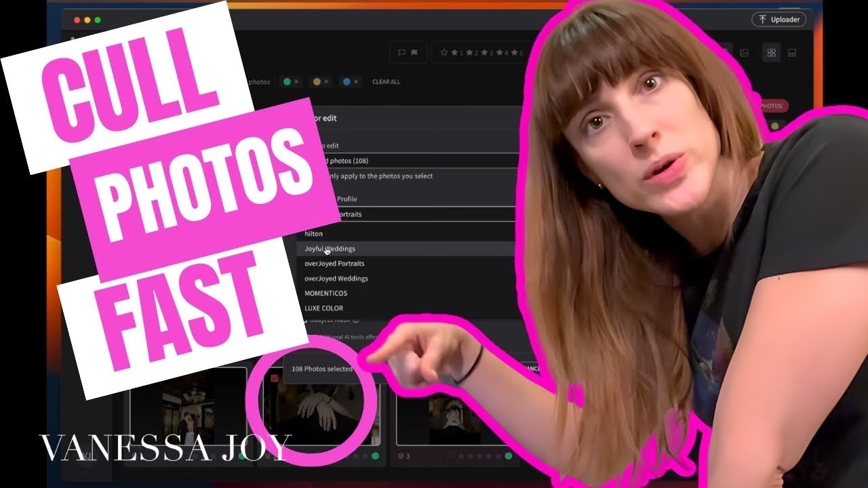Open the Uploader

point(778,20)
